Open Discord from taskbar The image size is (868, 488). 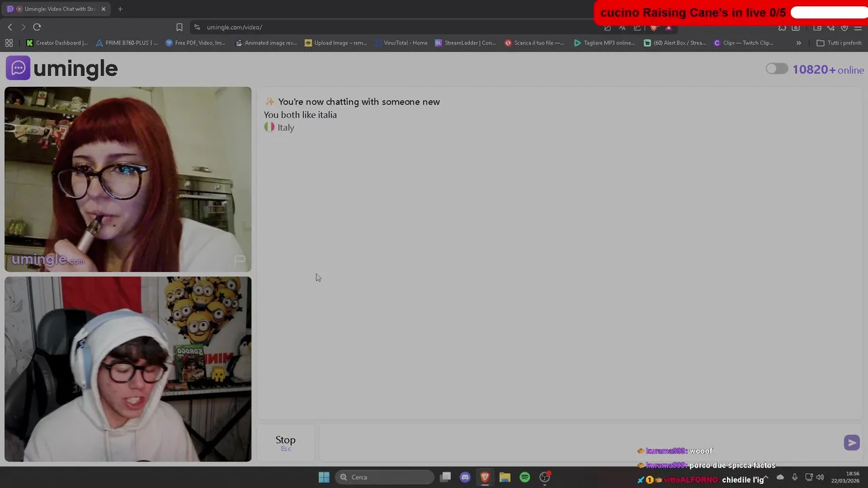[x=465, y=477]
